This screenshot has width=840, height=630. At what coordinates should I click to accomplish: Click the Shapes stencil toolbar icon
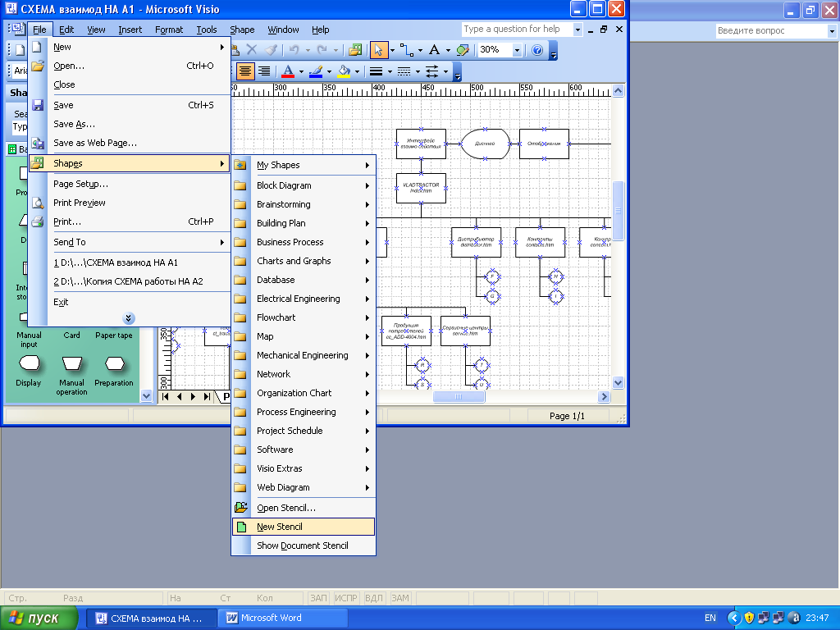click(x=355, y=50)
